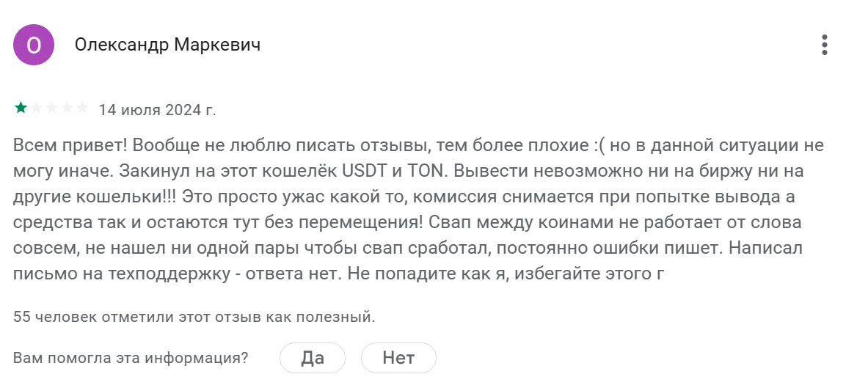The width and height of the screenshot is (868, 385).
Task: Click the phrase "Свап между коинами"
Action: pyautogui.click(x=508, y=223)
